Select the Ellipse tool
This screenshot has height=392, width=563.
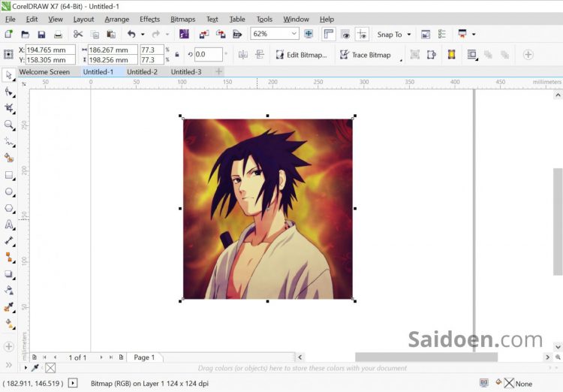[8, 191]
